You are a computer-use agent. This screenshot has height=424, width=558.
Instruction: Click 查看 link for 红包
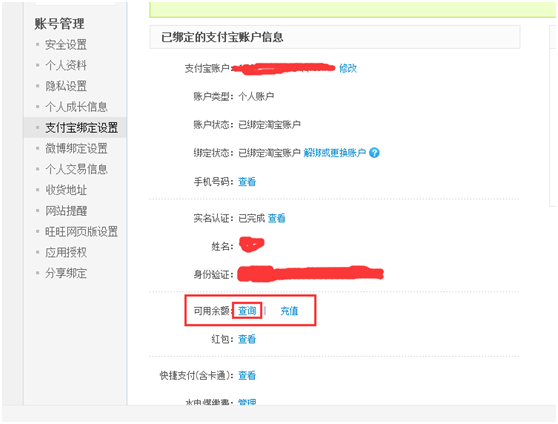click(x=247, y=339)
